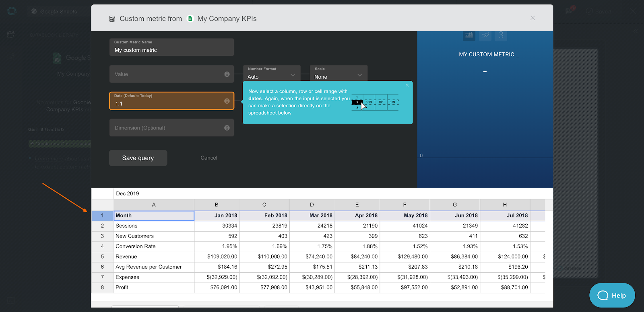
Task: Focus the Custom Metric Name field
Action: (171, 47)
